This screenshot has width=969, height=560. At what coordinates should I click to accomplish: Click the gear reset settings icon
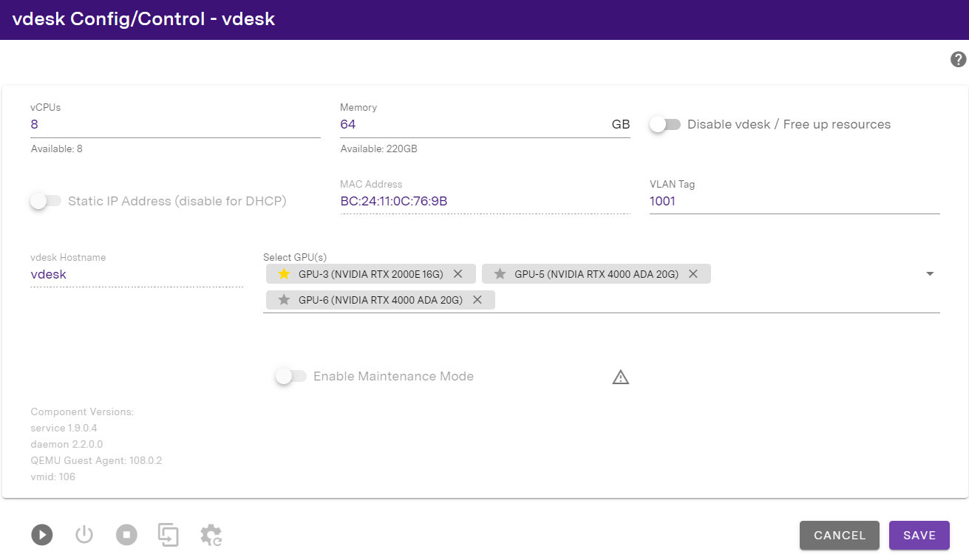(x=211, y=535)
